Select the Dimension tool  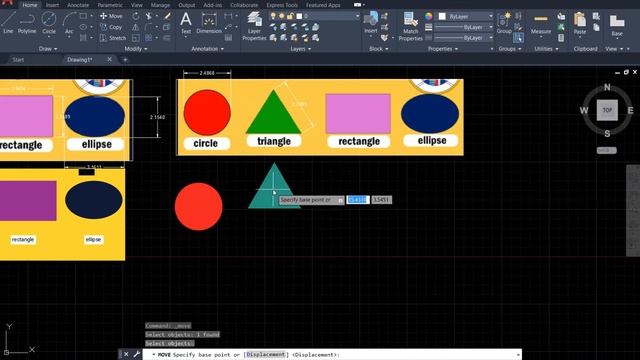pyautogui.click(x=209, y=23)
